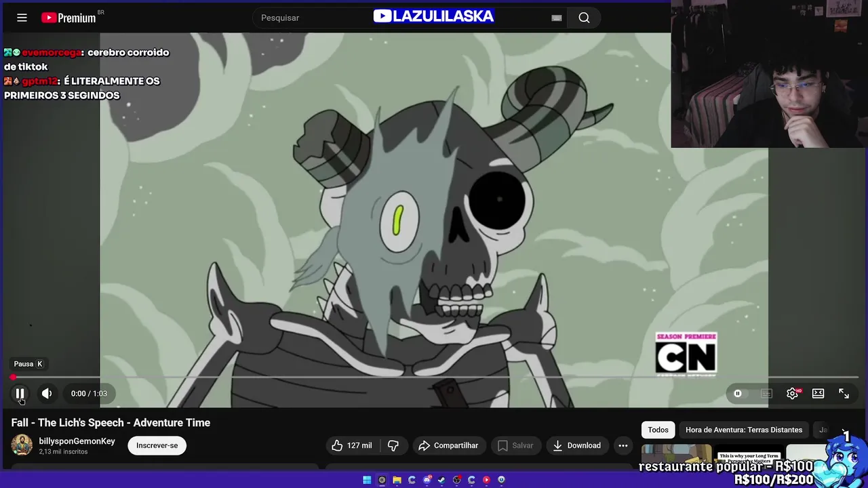The width and height of the screenshot is (868, 488).
Task: Open billysponGemonKey channel name link
Action: pos(77,441)
